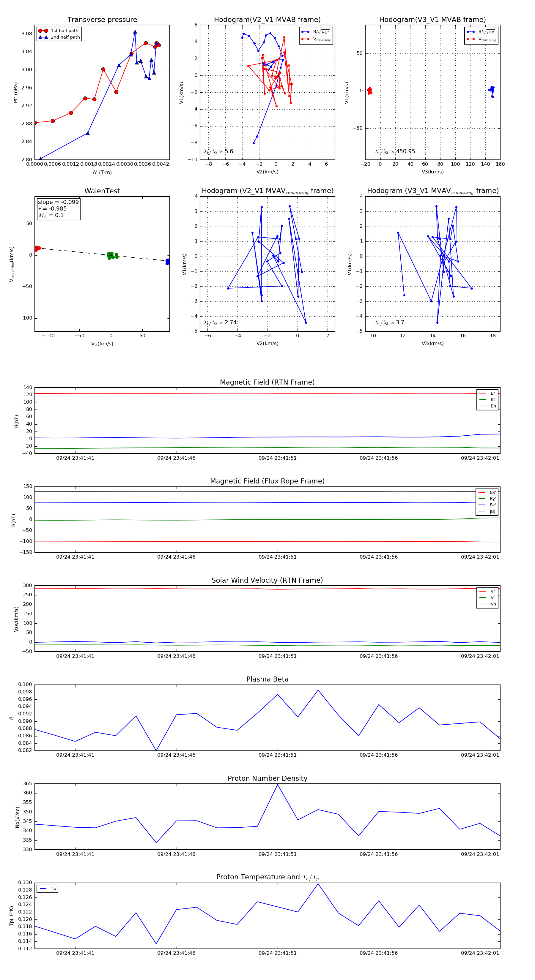Click 'slope = -0.099' in WalenTest box
The image size is (535, 980).
[x=58, y=202]
